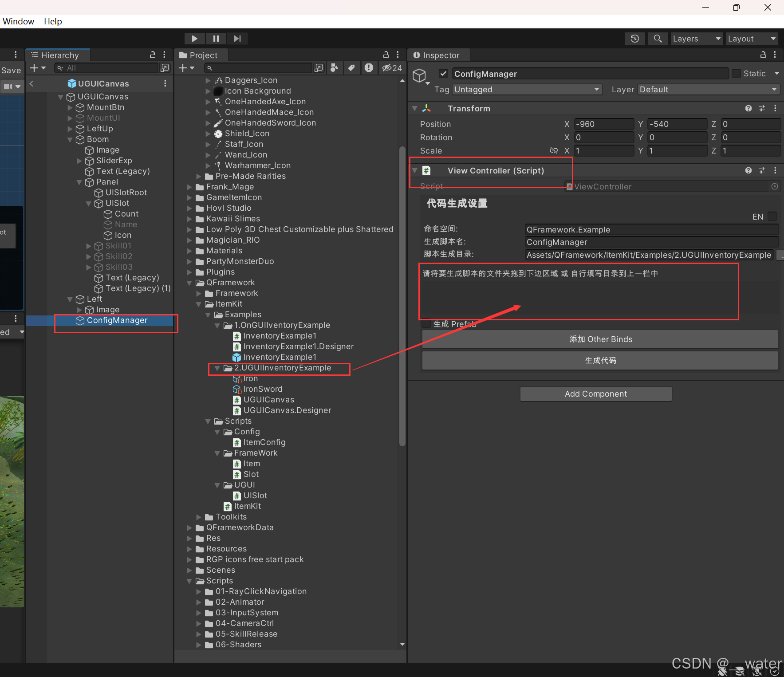The width and height of the screenshot is (784, 677).
Task: Open Transform component help icon
Action: pyautogui.click(x=749, y=108)
